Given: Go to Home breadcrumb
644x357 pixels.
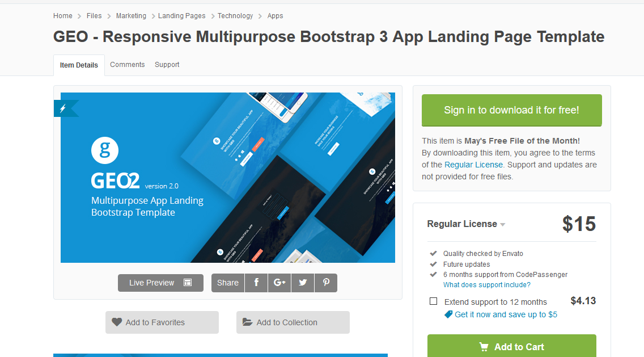Looking at the screenshot, I should (x=63, y=16).
